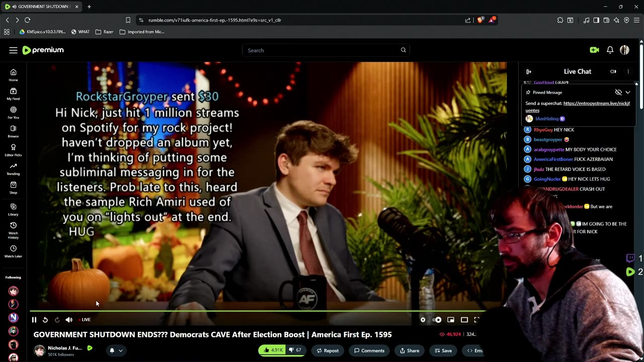Open Nicholas J. Fuentes channel name
Screen dimensions: 644x362
[65, 348]
